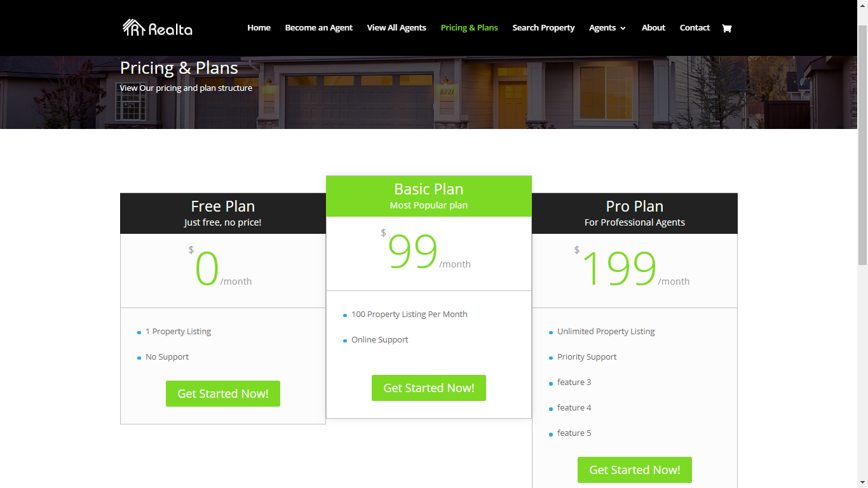
Task: Expand the Agents dropdown menu
Action: tap(607, 28)
